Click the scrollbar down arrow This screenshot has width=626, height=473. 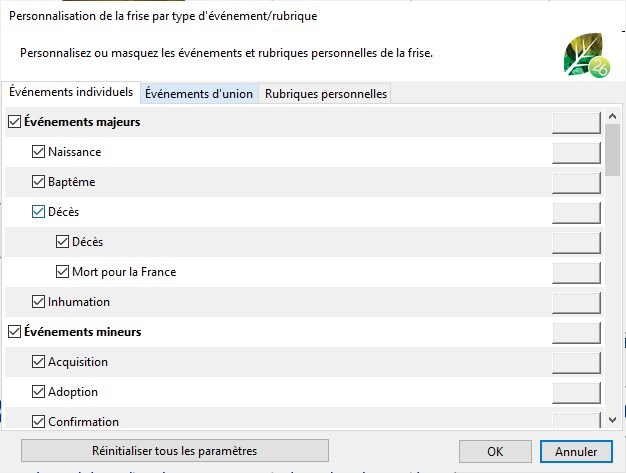pos(612,420)
